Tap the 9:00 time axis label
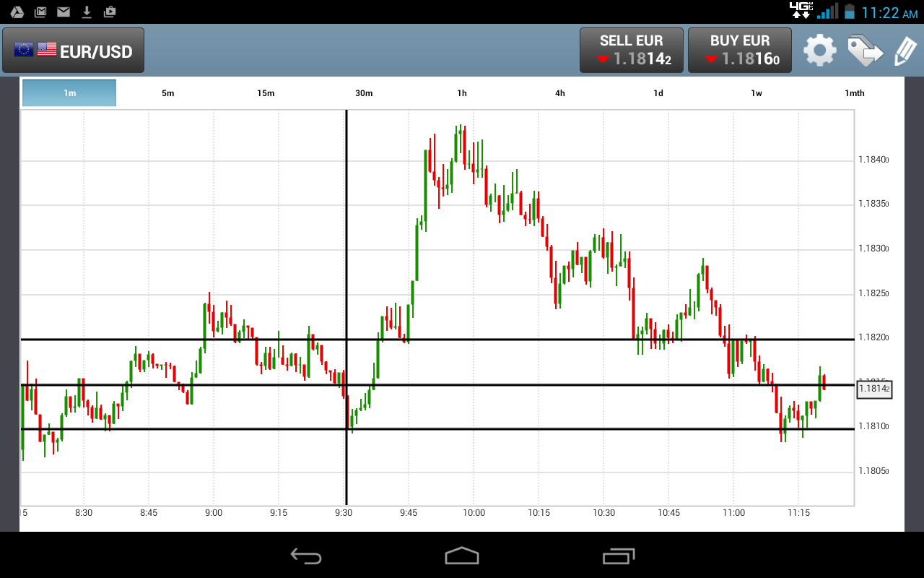Screen dimensions: 924x578 [214, 513]
